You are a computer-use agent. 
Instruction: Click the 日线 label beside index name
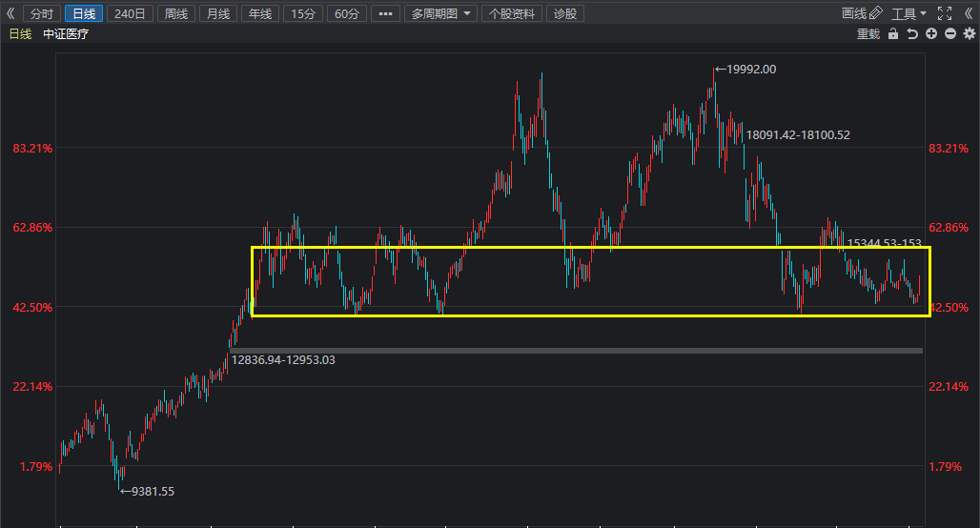point(20,33)
